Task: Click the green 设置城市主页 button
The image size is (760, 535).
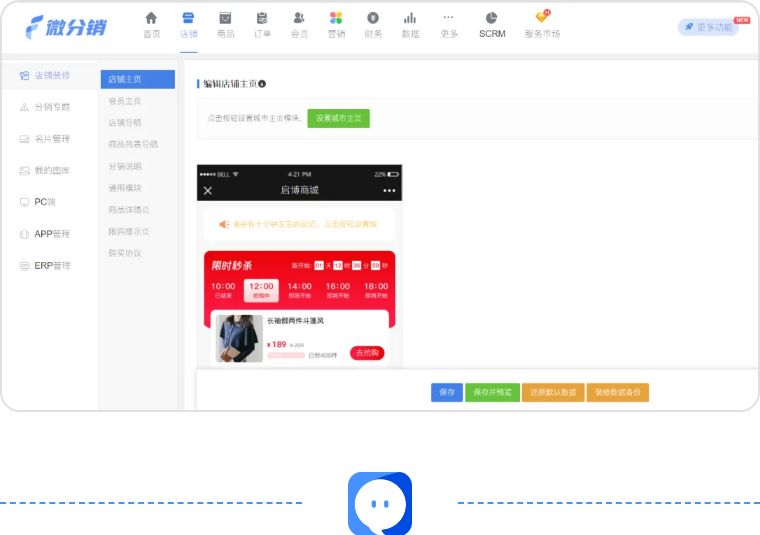Action: point(338,118)
